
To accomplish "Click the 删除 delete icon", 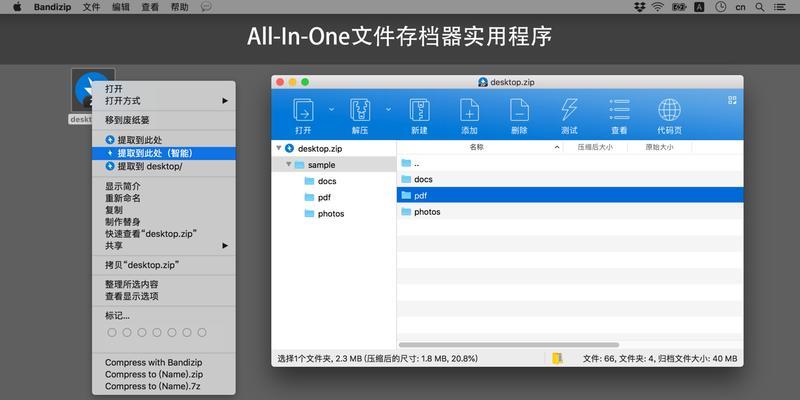I will coord(519,110).
